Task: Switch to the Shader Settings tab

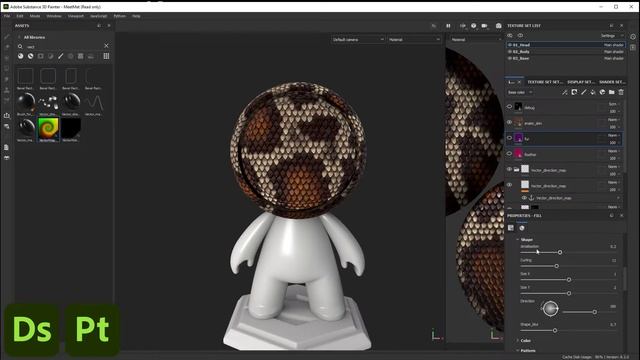Action: point(612,82)
